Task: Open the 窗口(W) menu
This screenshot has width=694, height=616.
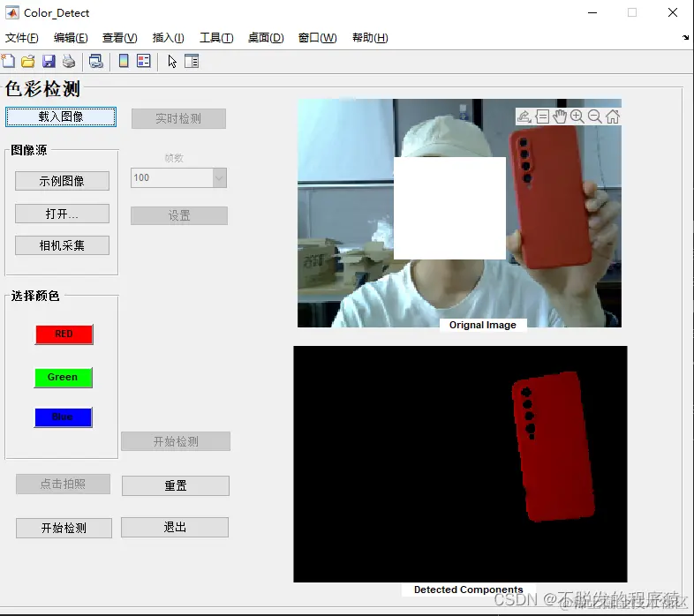Action: (x=317, y=38)
